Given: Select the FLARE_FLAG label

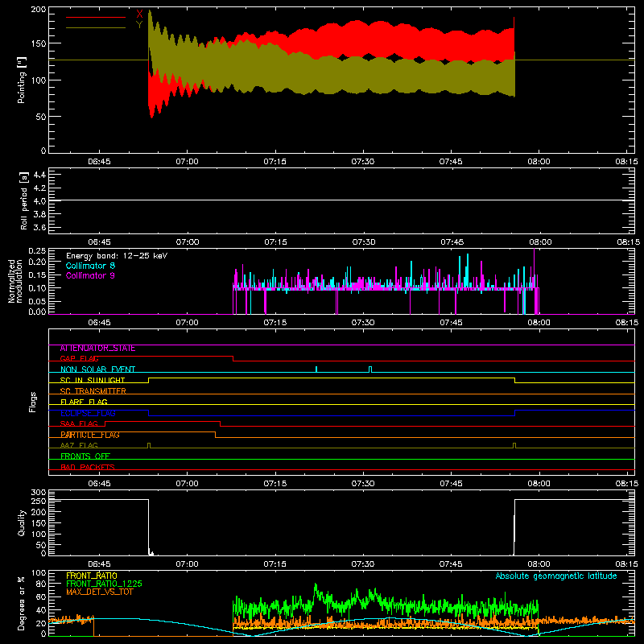Looking at the screenshot, I should 84,402.
